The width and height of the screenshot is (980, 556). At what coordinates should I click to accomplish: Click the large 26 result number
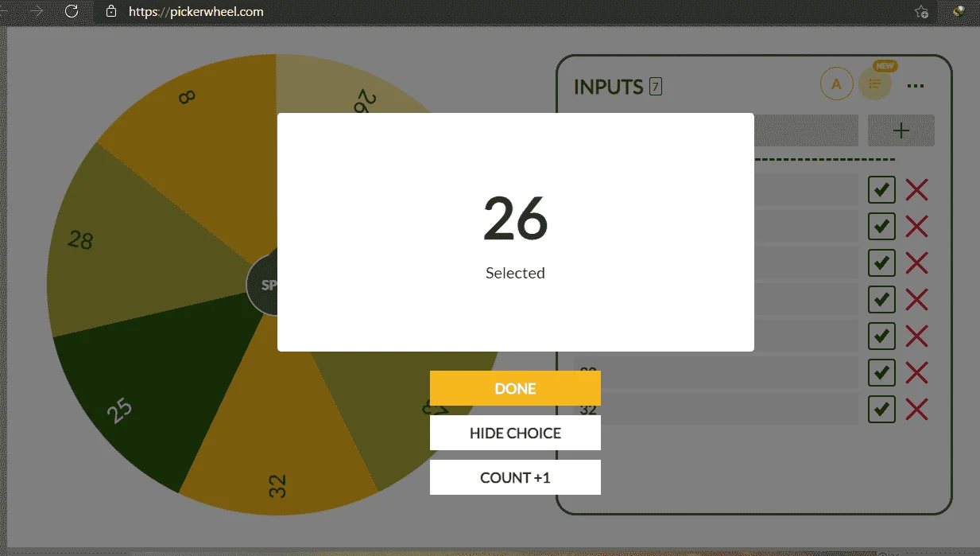point(515,219)
